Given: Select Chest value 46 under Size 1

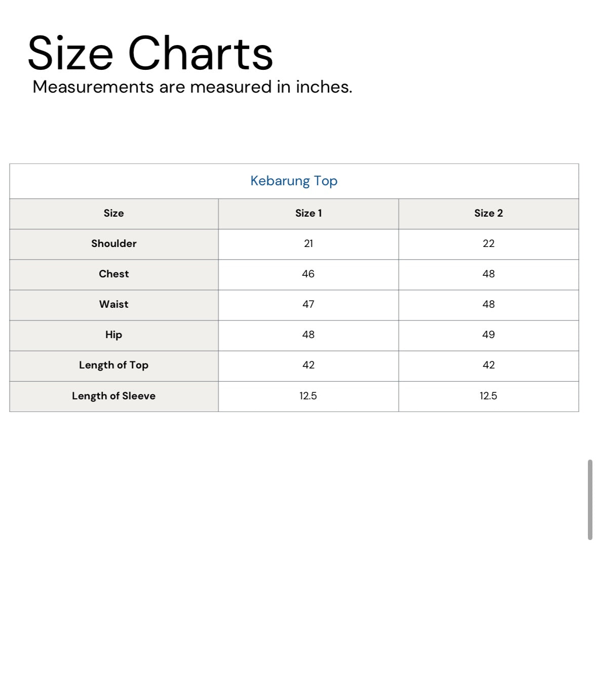Looking at the screenshot, I should tap(308, 274).
